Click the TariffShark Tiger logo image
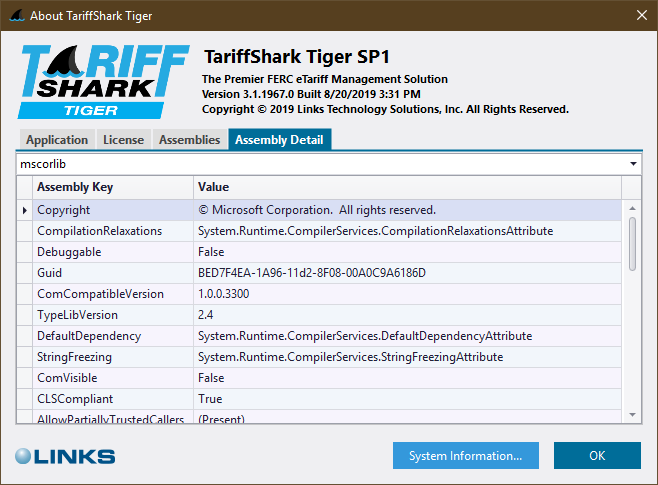The height and width of the screenshot is (485, 658). click(x=103, y=82)
